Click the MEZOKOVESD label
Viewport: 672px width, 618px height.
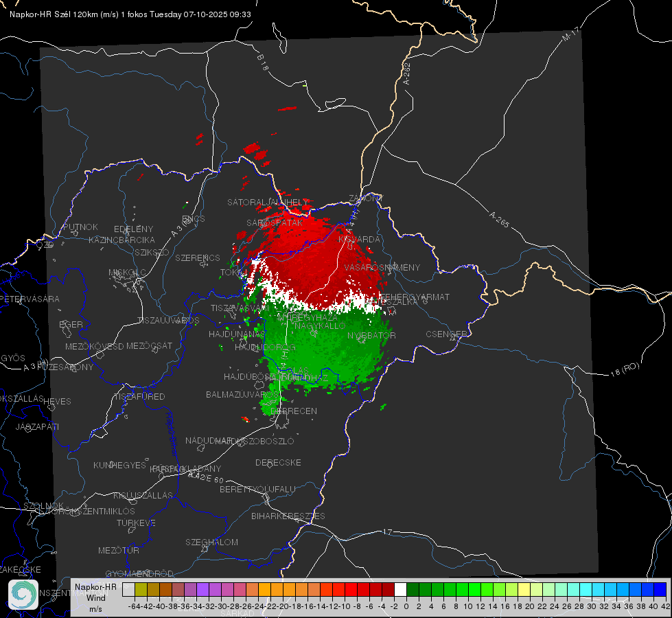[x=94, y=346]
